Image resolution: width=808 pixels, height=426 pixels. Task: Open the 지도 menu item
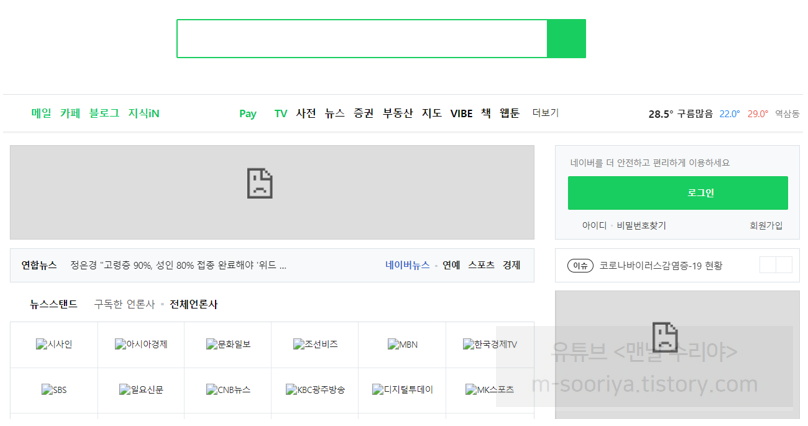pyautogui.click(x=432, y=113)
